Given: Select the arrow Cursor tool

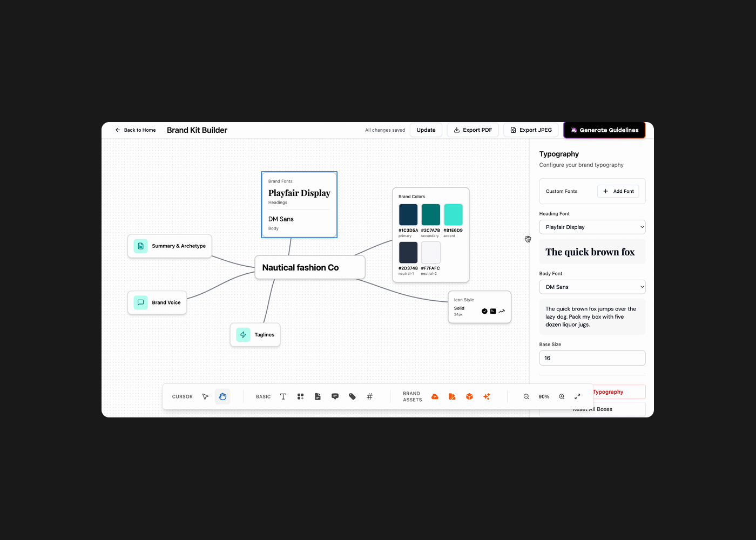Looking at the screenshot, I should point(205,396).
